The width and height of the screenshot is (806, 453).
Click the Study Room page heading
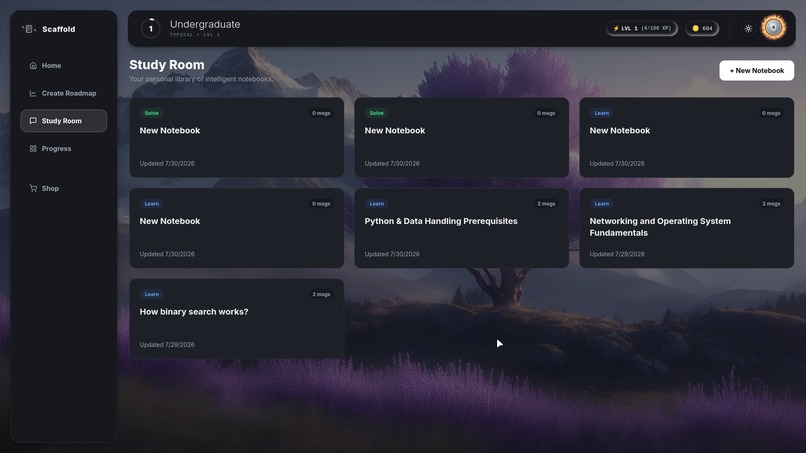167,65
